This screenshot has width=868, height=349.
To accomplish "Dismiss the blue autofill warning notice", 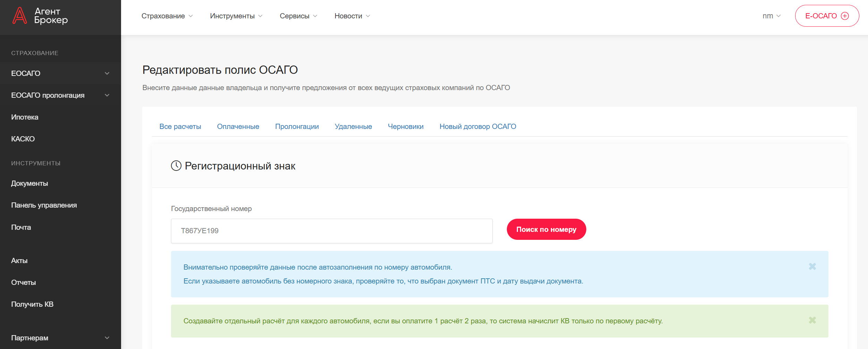I will [x=812, y=267].
